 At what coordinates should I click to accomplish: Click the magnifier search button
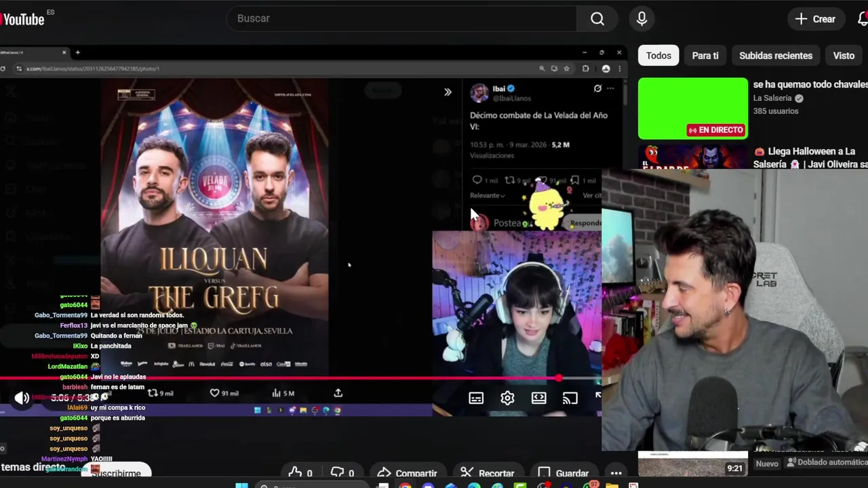click(x=597, y=19)
